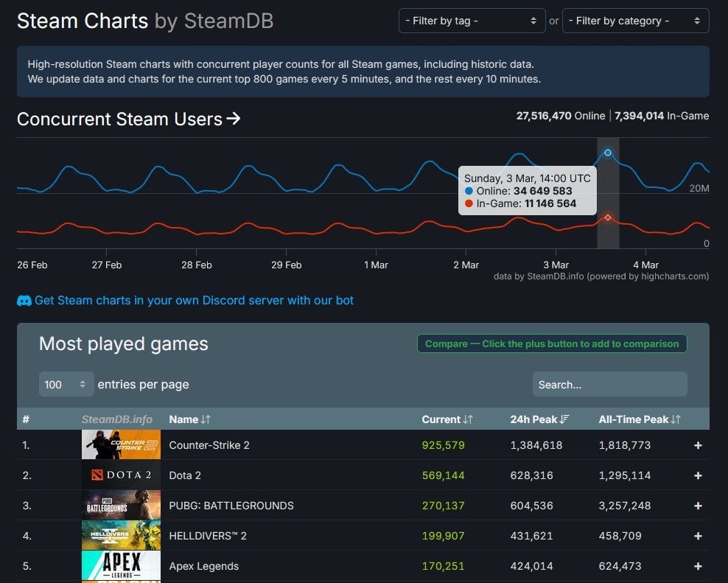Select the 1,818,773 all-time peak value

coord(624,445)
